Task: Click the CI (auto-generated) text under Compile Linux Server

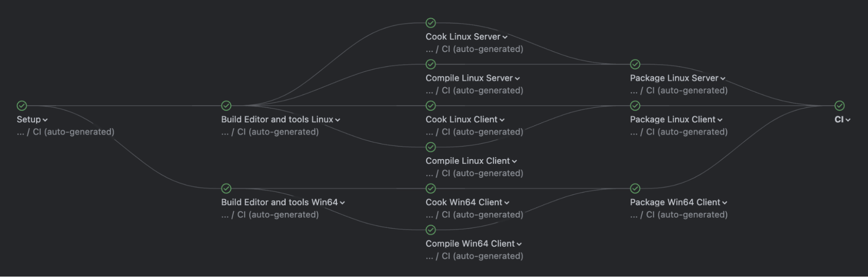Action: 482,91
